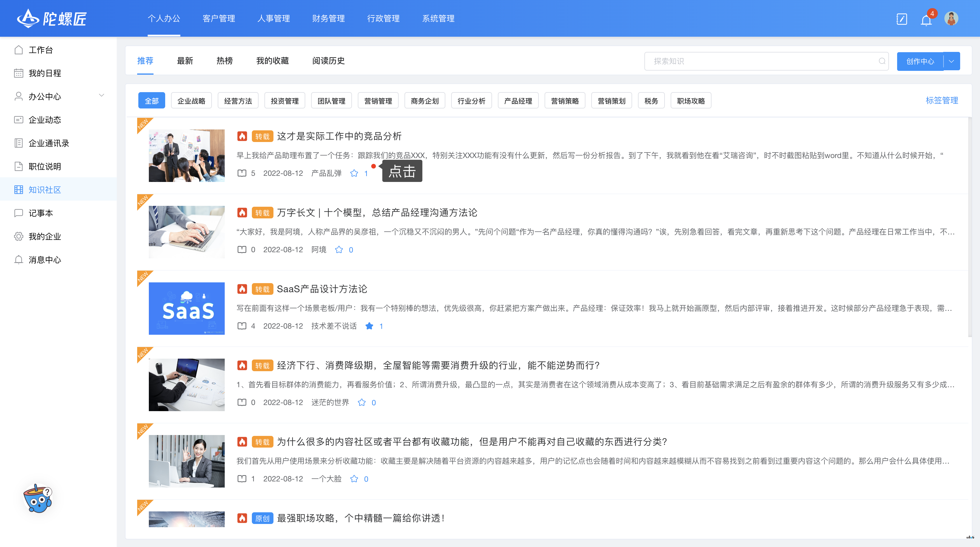Filter by the 商务企划 tag
Viewport: 980px width, 547px height.
tap(425, 101)
